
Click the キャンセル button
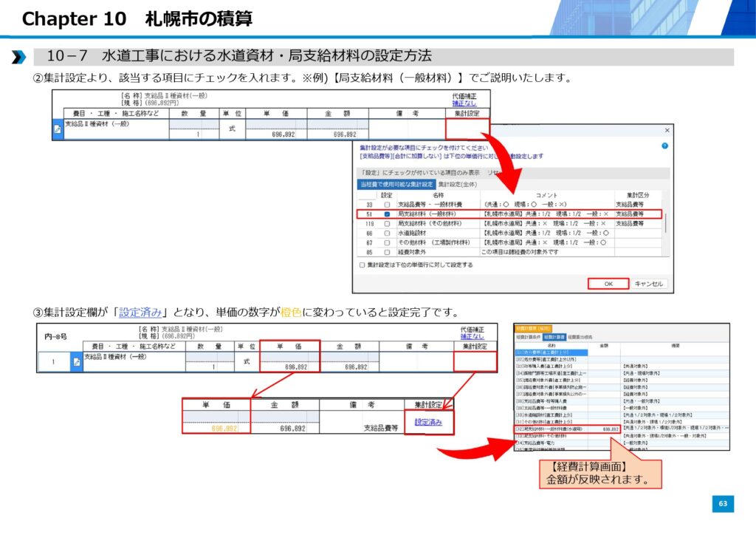650,284
